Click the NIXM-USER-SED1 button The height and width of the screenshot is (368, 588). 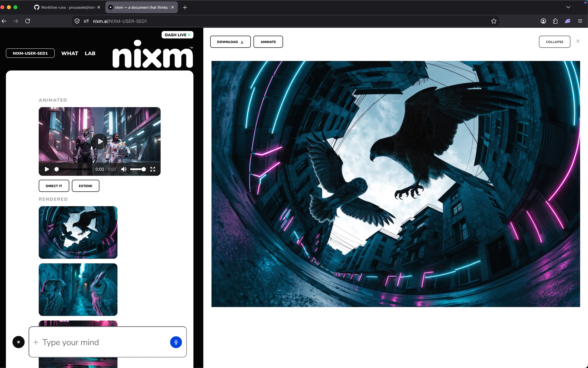30,53
